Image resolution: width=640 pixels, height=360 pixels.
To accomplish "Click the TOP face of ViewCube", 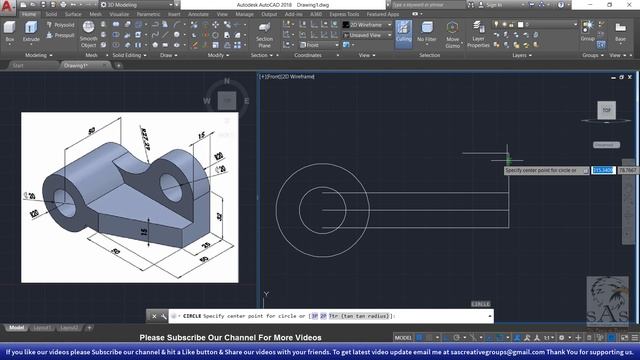I will [x=607, y=110].
